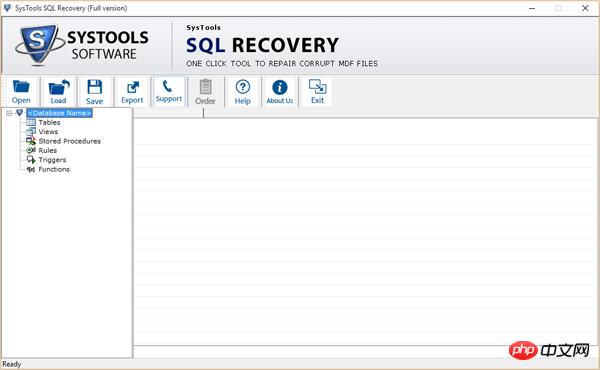Close the SQL Recovery window
600x370 pixels.
coord(585,8)
